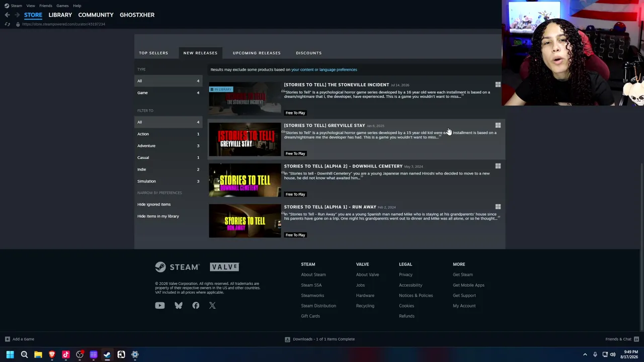Open the GHOSTXHER profile section
The image size is (644, 362).
tap(137, 15)
